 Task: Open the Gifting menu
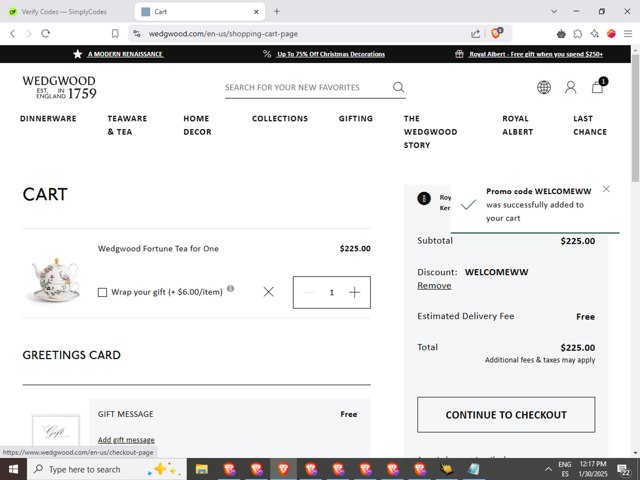[356, 118]
